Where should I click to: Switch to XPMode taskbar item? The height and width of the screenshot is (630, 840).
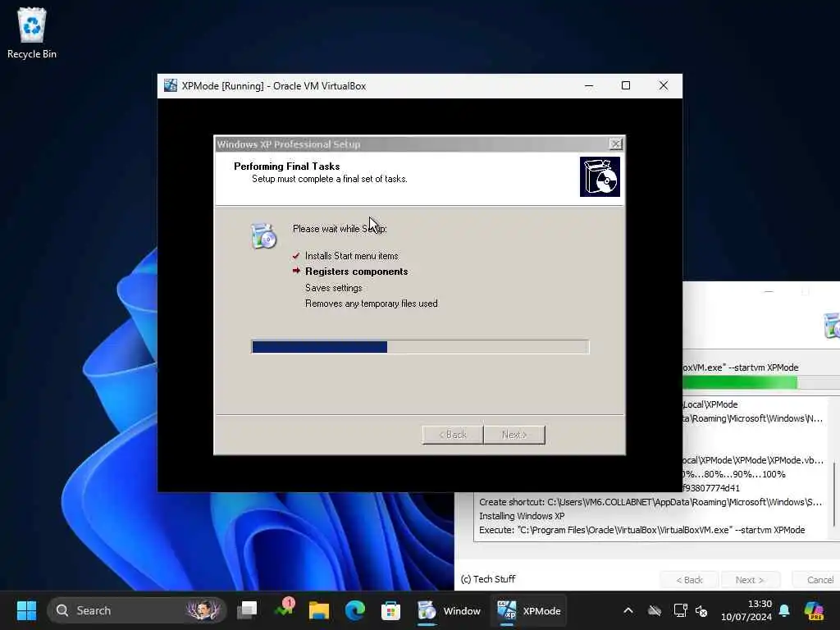click(529, 610)
